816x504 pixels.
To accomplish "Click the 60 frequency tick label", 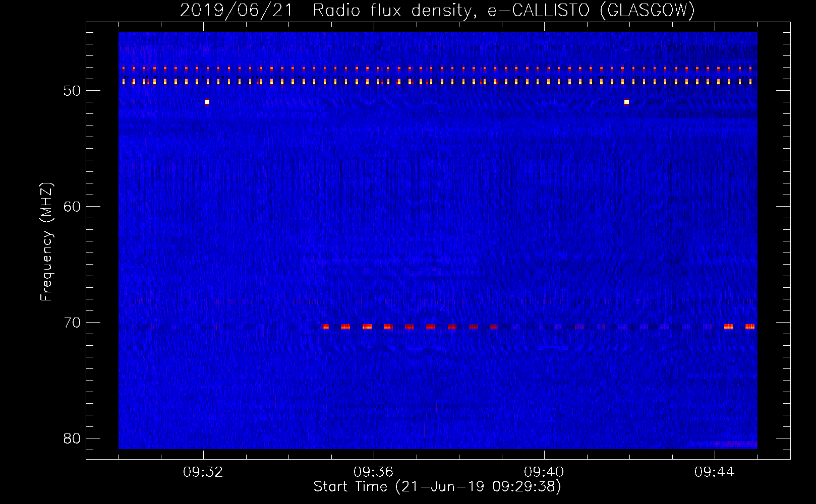I will pos(72,207).
